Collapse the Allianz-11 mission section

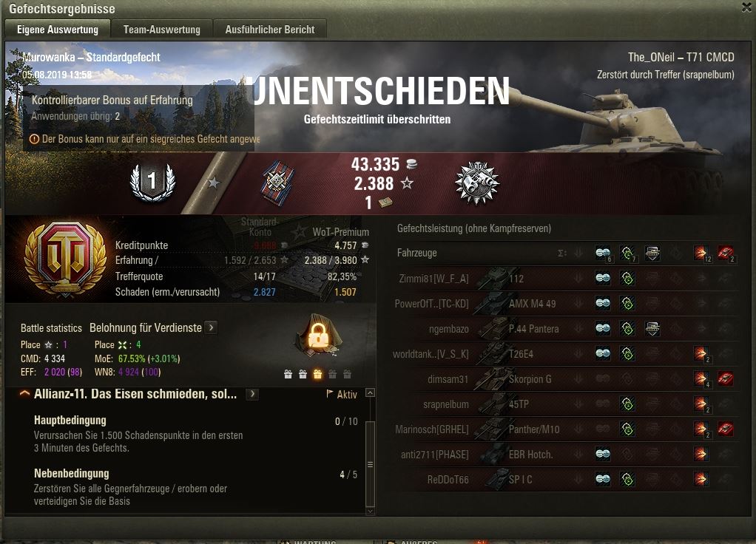coord(24,394)
